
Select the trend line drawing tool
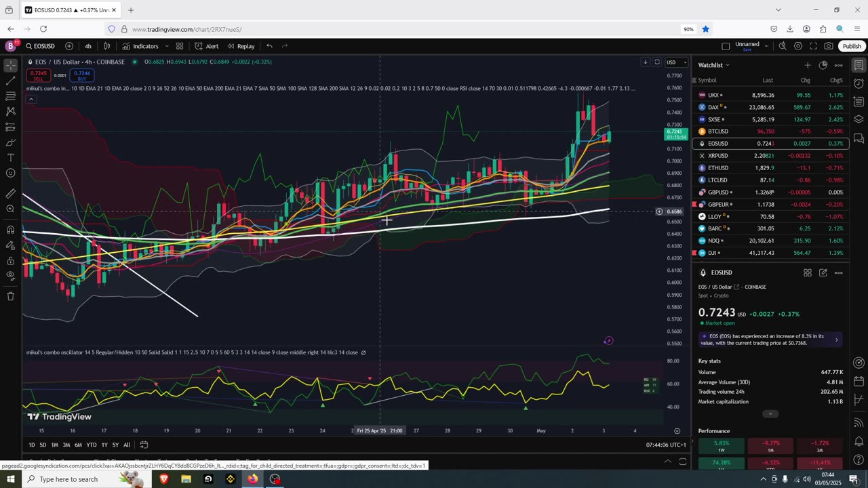10,81
